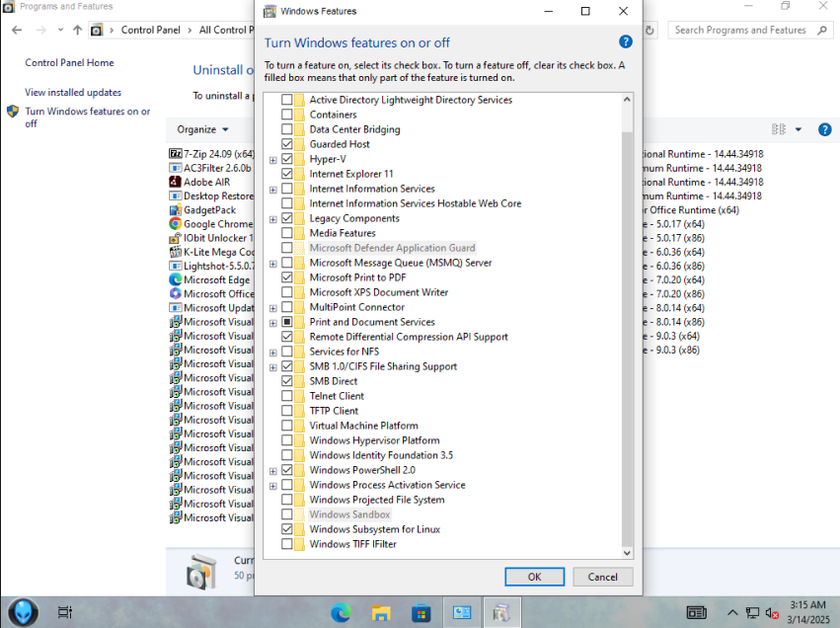Click the K-Lite Mega Codec icon
This screenshot has width=840, height=628.
point(175,252)
